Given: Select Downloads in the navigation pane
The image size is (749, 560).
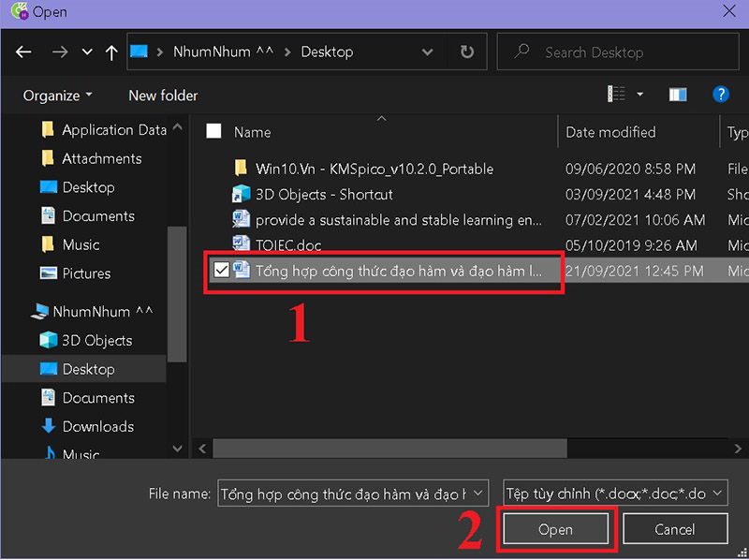Looking at the screenshot, I should coord(97,426).
